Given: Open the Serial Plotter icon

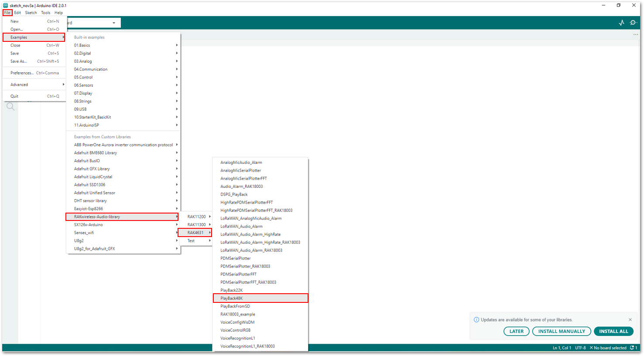Looking at the screenshot, I should pyautogui.click(x=621, y=23).
